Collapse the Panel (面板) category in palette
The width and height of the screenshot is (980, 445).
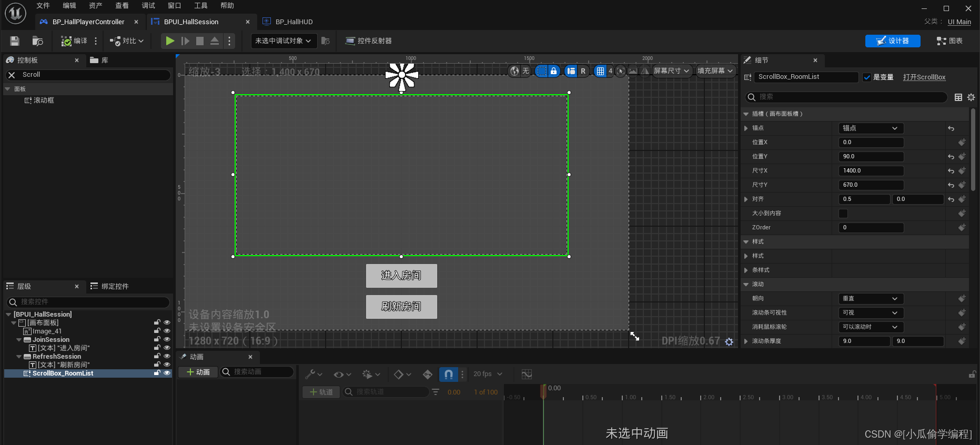7,89
